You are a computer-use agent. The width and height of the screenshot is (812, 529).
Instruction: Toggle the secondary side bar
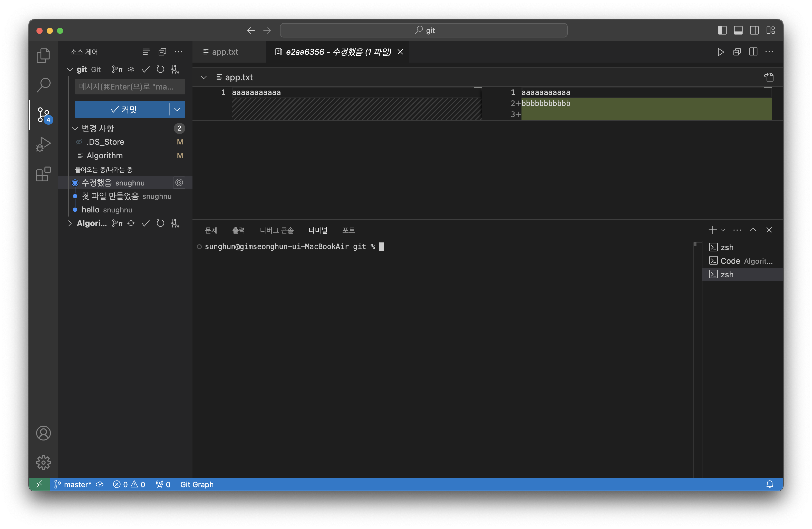(754, 30)
